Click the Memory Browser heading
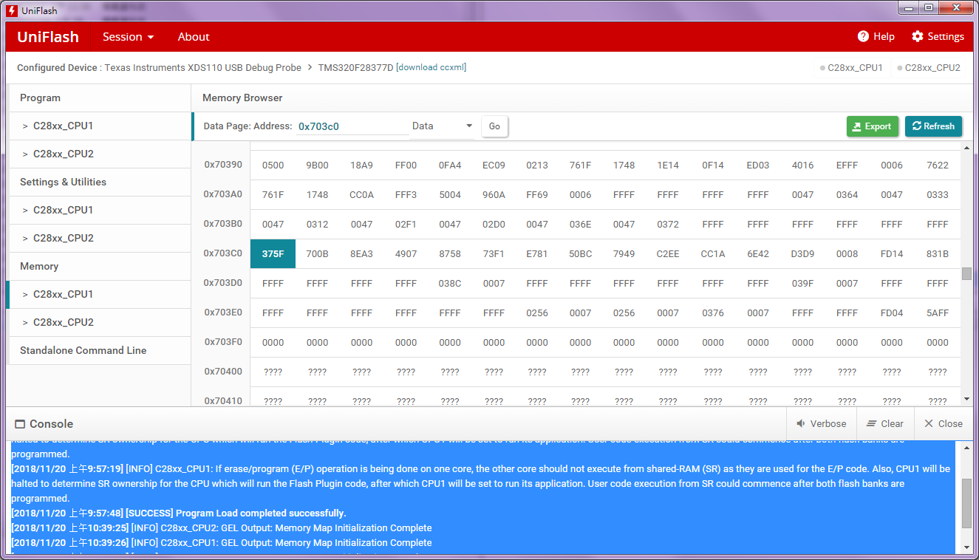Viewport: 979px width, 560px height. click(242, 98)
